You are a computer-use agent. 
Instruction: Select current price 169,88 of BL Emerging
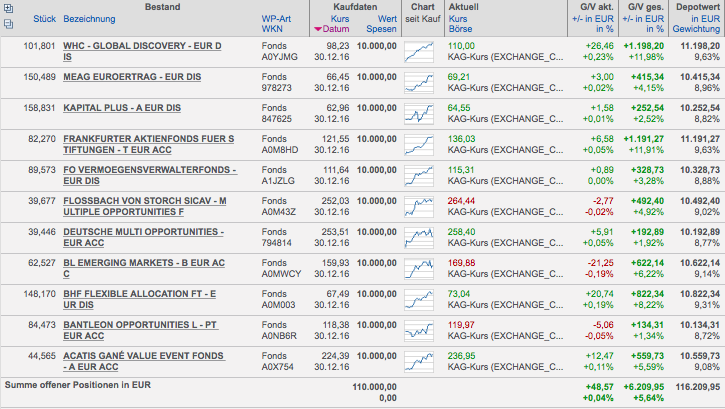461,263
